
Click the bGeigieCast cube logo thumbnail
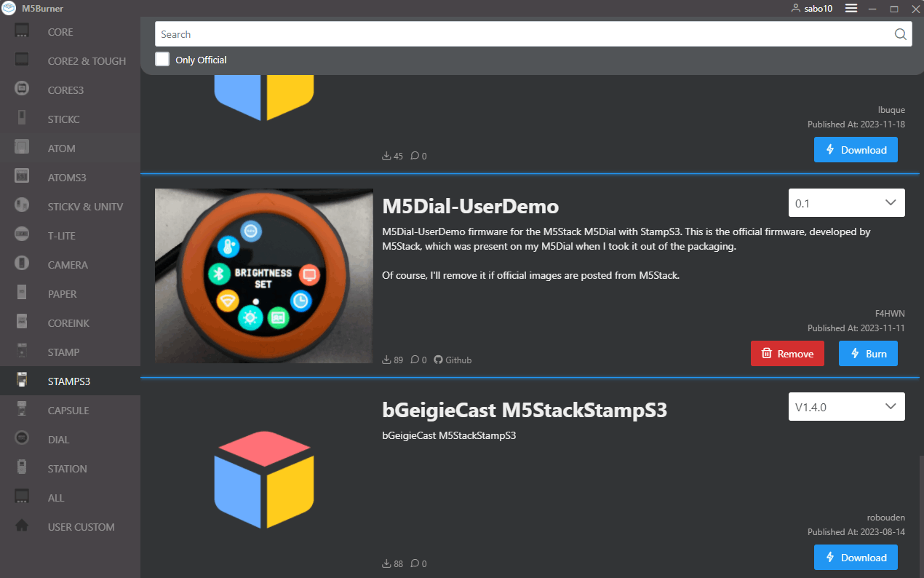[264, 480]
